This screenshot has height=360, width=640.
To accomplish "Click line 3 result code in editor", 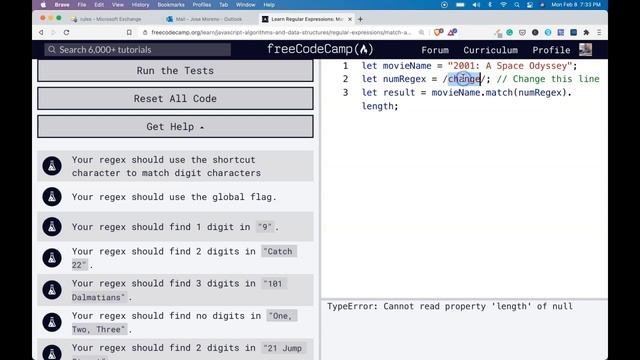I will [467, 99].
